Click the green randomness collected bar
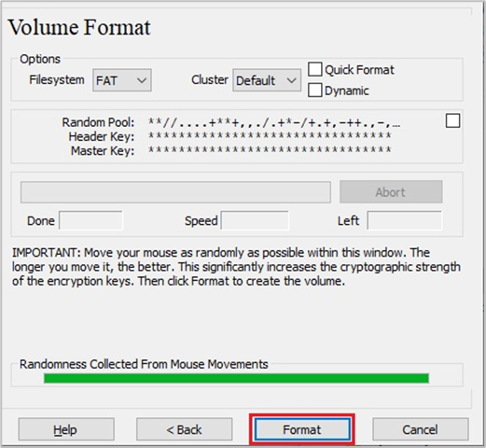The image size is (486, 448). [236, 378]
